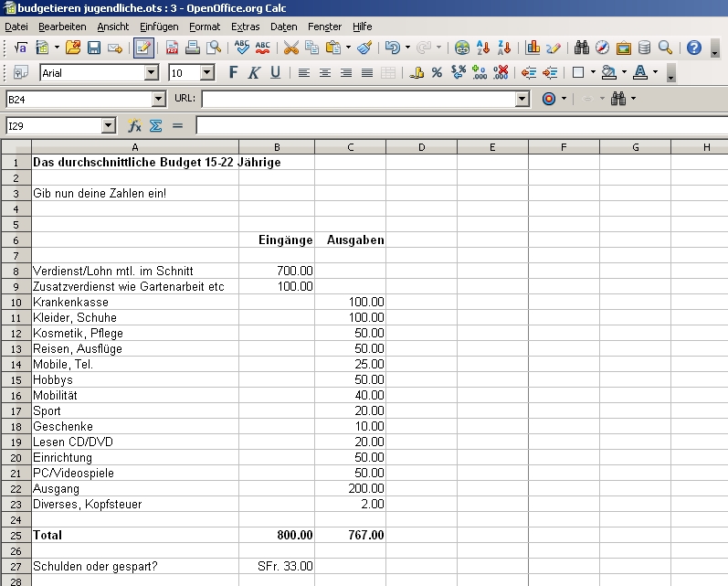Click into the URL input field

coord(359,99)
